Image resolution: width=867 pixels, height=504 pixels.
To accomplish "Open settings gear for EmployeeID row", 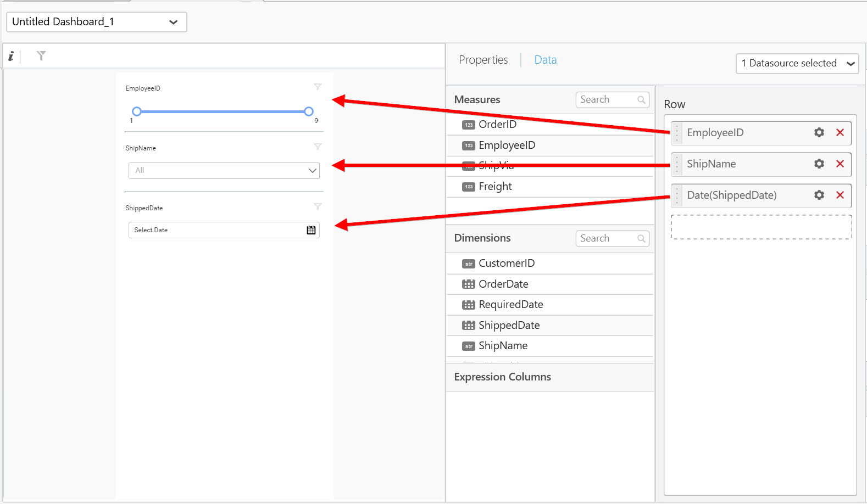I will point(819,133).
